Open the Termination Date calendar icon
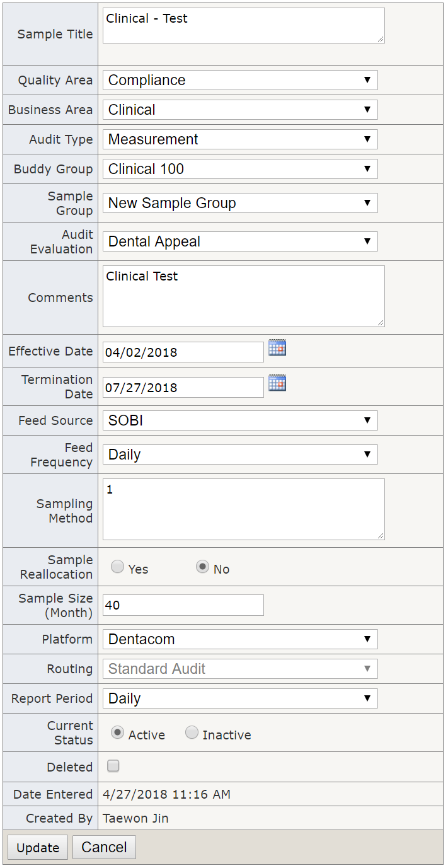This screenshot has height=868, width=448. (x=277, y=383)
